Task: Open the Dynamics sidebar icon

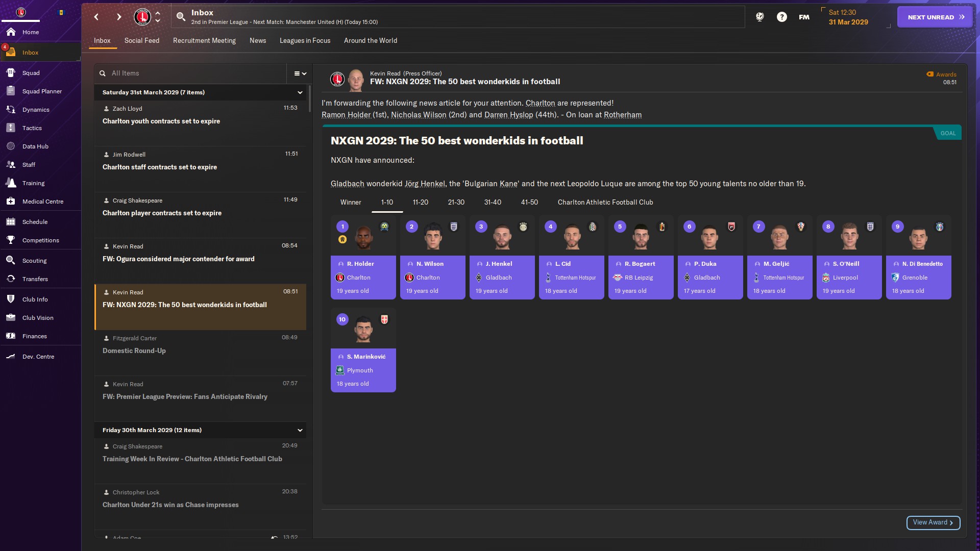Action: coord(11,110)
